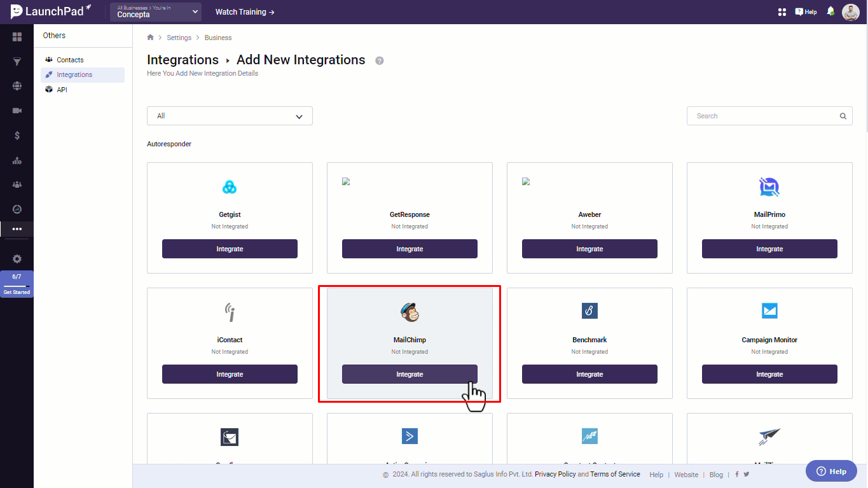Select Contacts in the Others menu
This screenshot has width=868, height=488.
point(83,60)
